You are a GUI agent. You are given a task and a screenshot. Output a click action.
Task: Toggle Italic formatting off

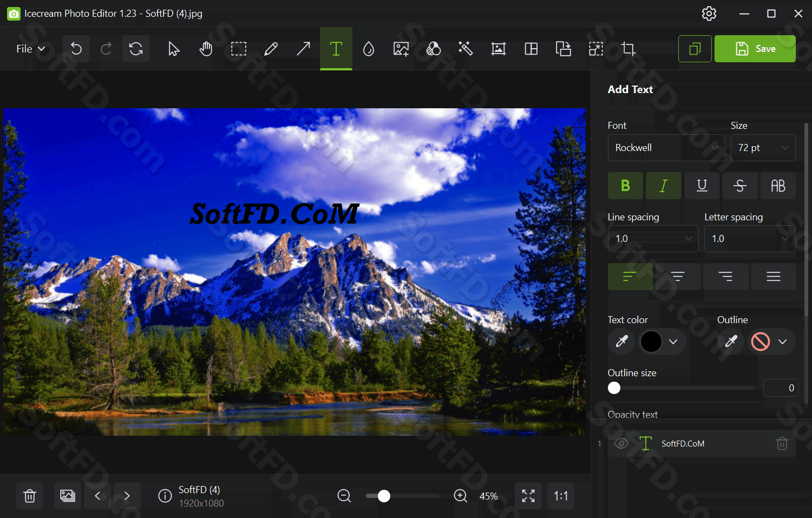point(664,186)
